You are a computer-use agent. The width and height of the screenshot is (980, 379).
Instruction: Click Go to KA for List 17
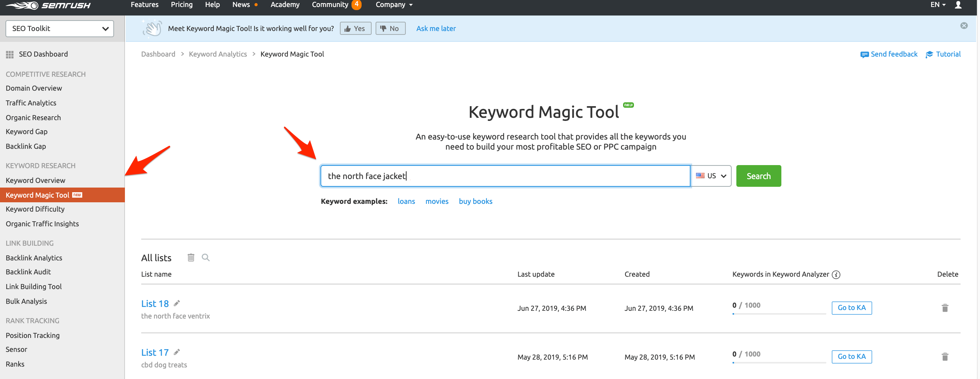click(852, 357)
